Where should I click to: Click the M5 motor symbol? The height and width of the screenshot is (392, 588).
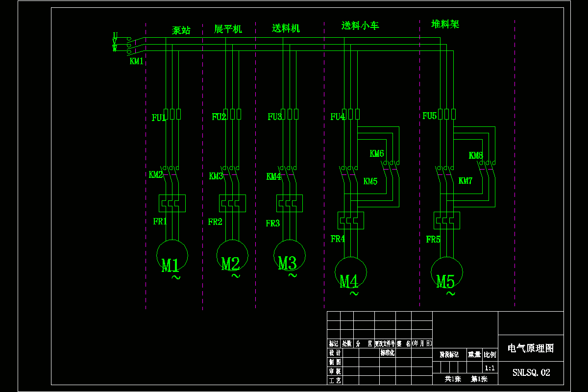pos(447,272)
